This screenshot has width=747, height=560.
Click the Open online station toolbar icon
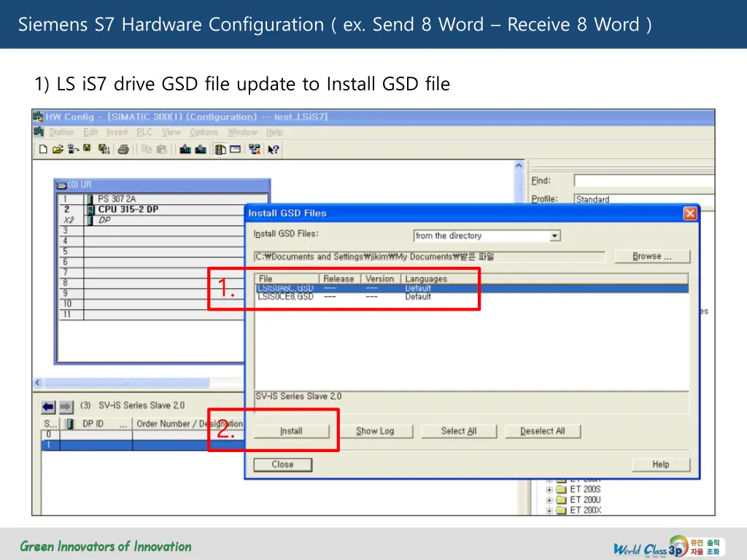(73, 149)
